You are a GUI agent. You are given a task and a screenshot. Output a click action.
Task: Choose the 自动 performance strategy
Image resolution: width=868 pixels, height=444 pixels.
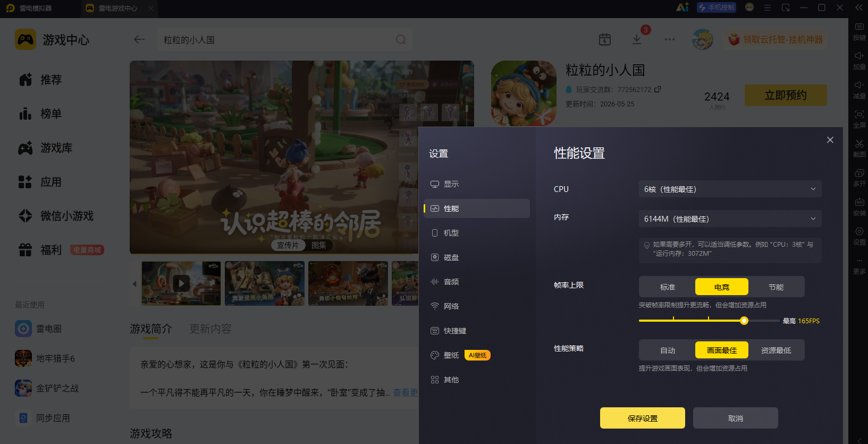(668, 350)
